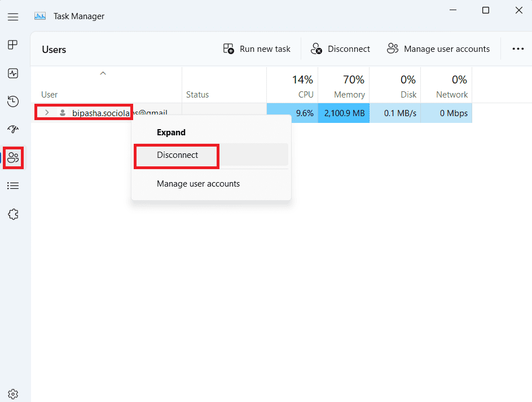Open the hamburger navigation menu
This screenshot has width=532, height=402.
coord(13,17)
